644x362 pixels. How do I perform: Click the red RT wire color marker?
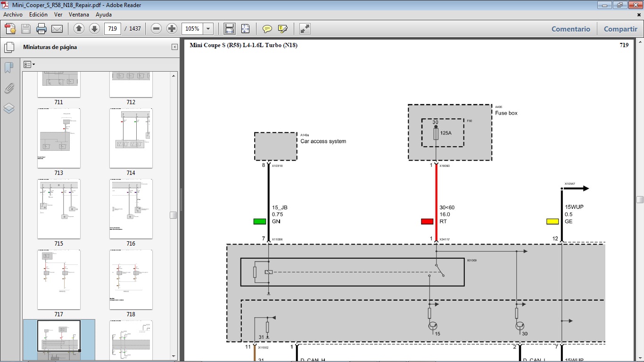pyautogui.click(x=427, y=222)
